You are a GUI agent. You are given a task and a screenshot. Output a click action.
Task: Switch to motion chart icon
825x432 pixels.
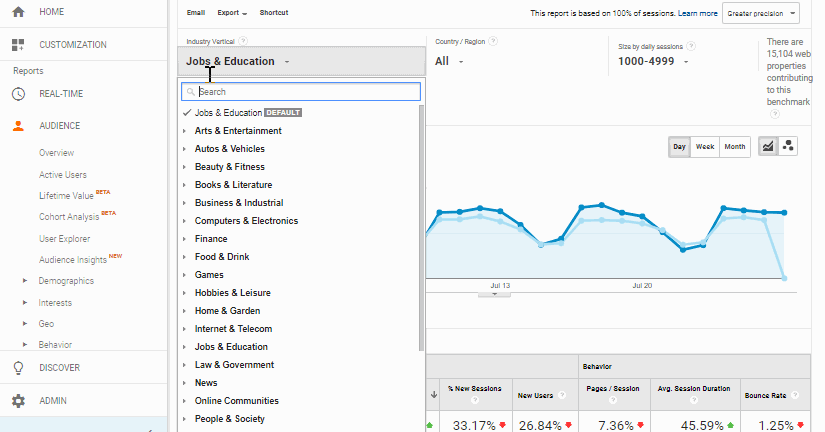coord(788,146)
